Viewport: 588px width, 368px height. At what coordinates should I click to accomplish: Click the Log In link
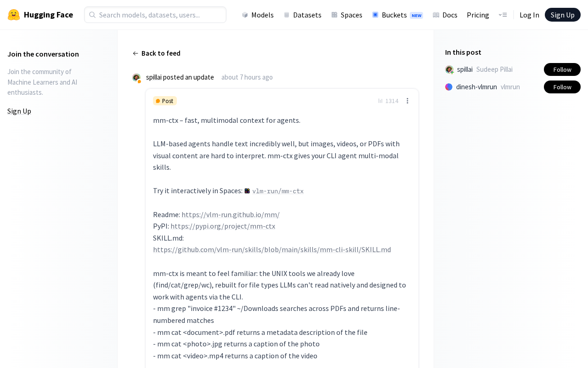529,15
